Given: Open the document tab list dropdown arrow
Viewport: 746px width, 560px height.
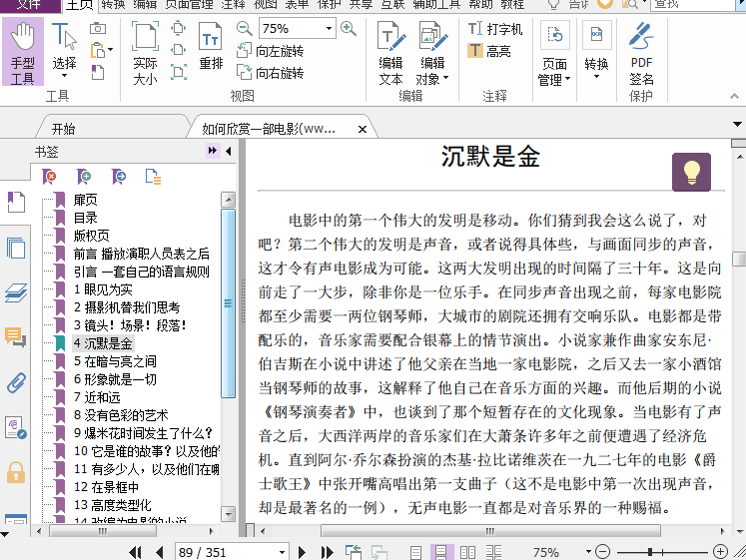Looking at the screenshot, I should pyautogui.click(x=737, y=124).
